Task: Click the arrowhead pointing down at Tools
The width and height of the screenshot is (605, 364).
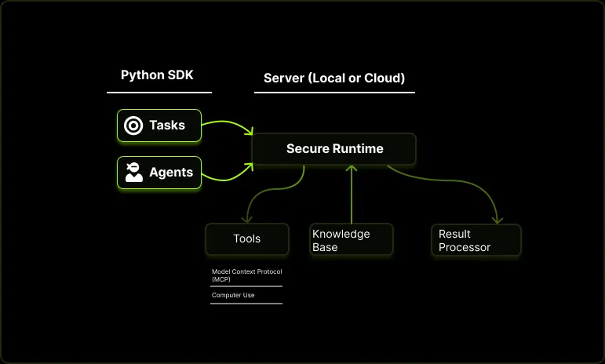Action: (x=248, y=219)
